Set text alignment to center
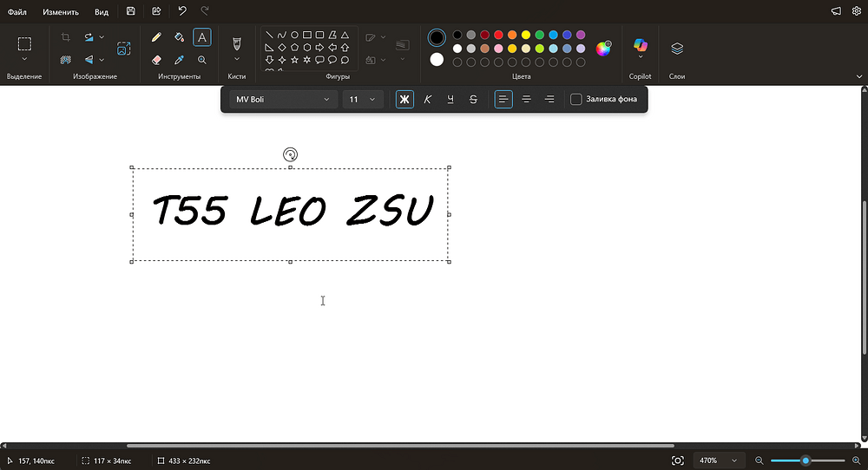 (527, 100)
